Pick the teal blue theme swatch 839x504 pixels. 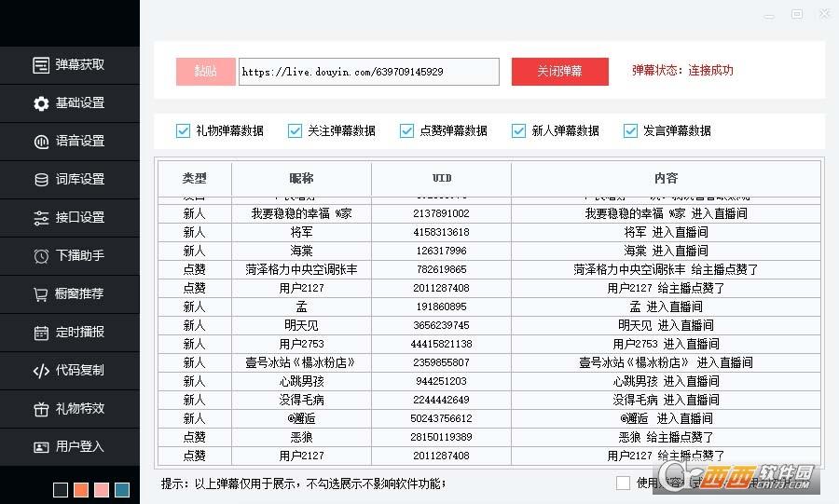click(x=122, y=490)
